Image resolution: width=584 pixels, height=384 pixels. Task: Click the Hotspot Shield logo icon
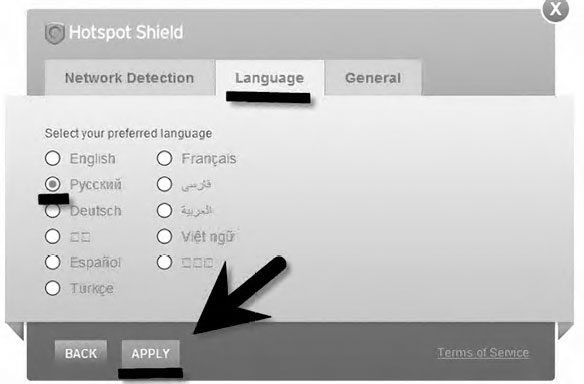(x=55, y=33)
